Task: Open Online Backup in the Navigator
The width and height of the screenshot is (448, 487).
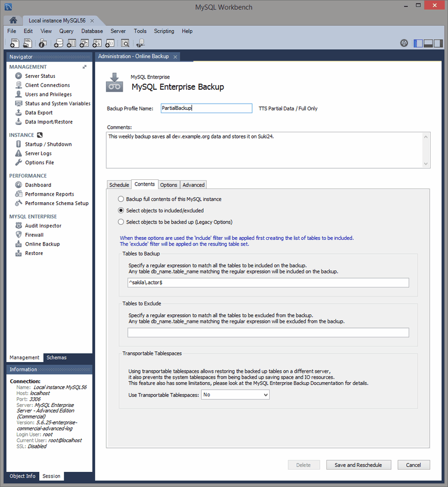Action: tap(42, 244)
